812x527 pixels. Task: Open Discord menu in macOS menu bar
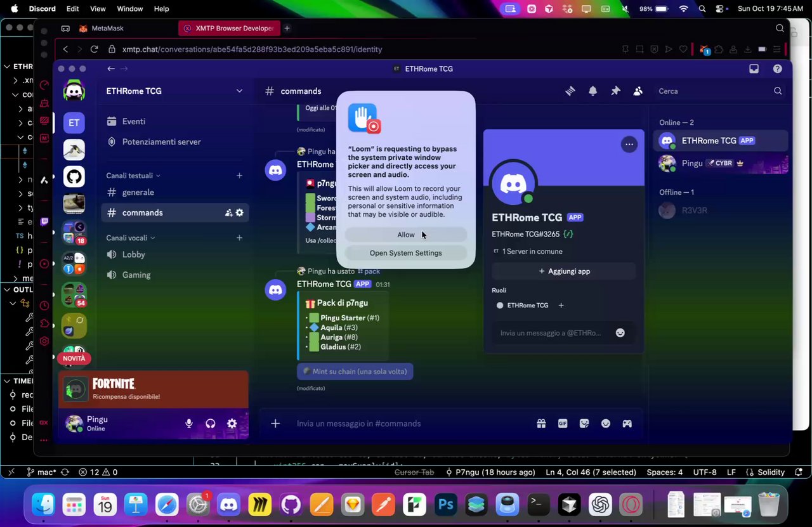click(43, 9)
